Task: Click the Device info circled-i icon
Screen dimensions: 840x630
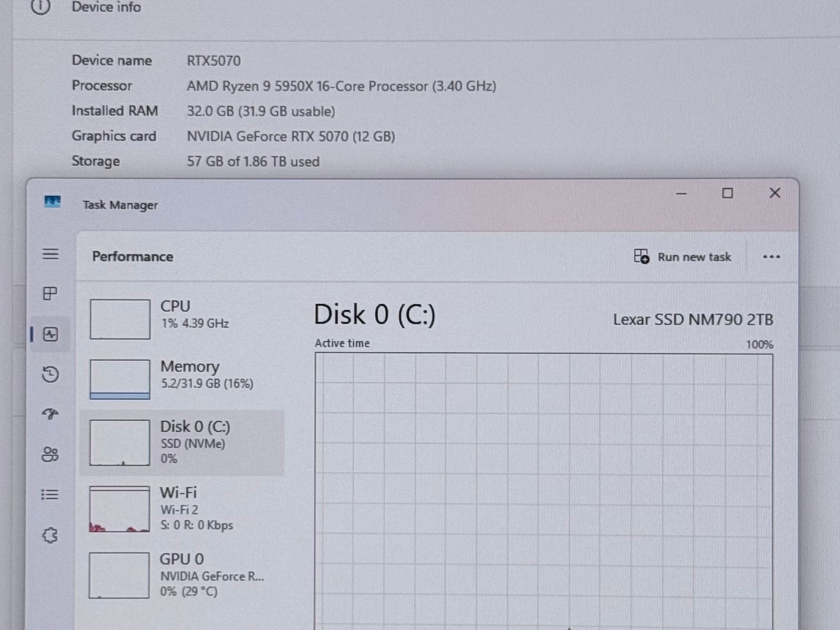Action: coord(40,6)
